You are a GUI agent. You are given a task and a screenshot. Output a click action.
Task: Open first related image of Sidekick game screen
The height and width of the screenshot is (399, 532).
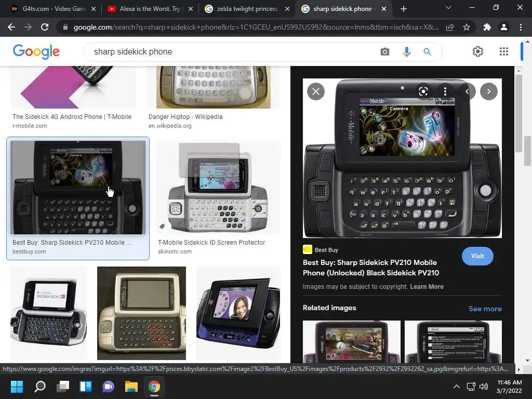pyautogui.click(x=352, y=341)
